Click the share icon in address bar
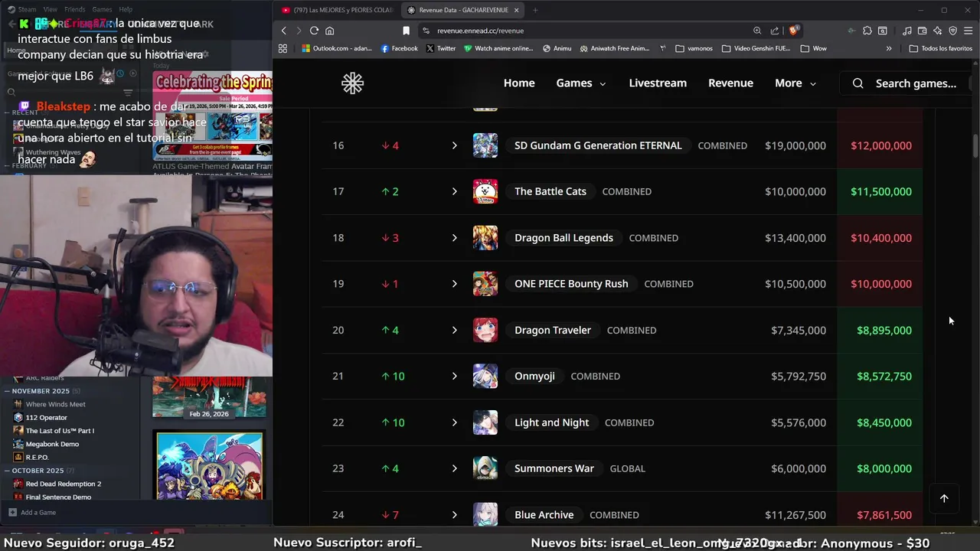The height and width of the screenshot is (551, 980). [x=775, y=31]
